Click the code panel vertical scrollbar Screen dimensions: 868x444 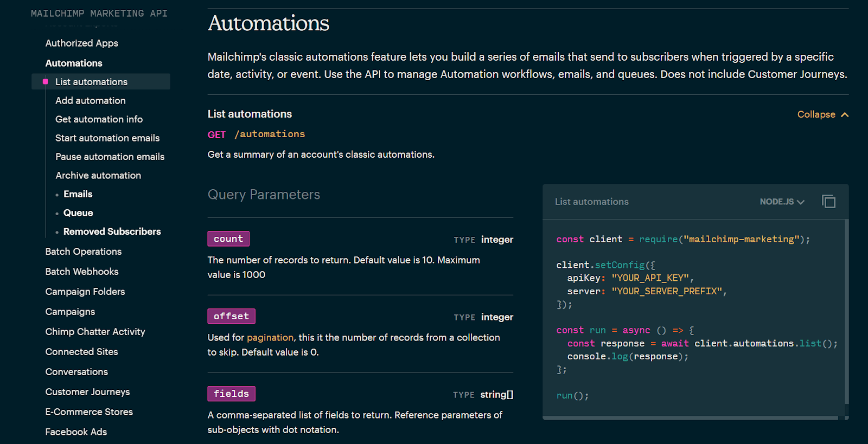846,312
